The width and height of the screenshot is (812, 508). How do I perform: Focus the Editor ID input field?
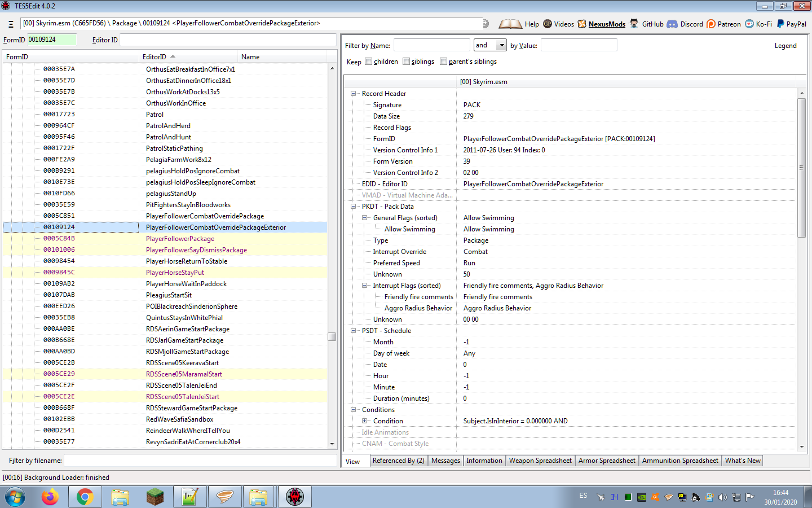[228, 40]
